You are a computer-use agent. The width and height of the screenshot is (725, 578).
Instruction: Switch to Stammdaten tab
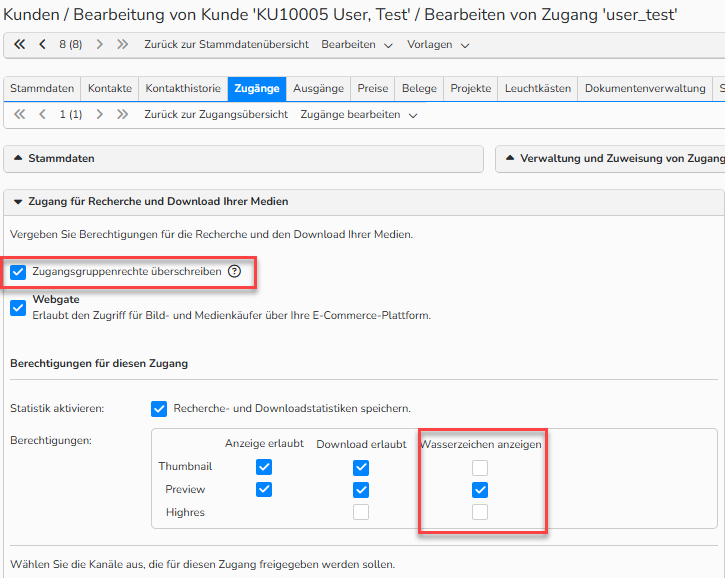(42, 88)
